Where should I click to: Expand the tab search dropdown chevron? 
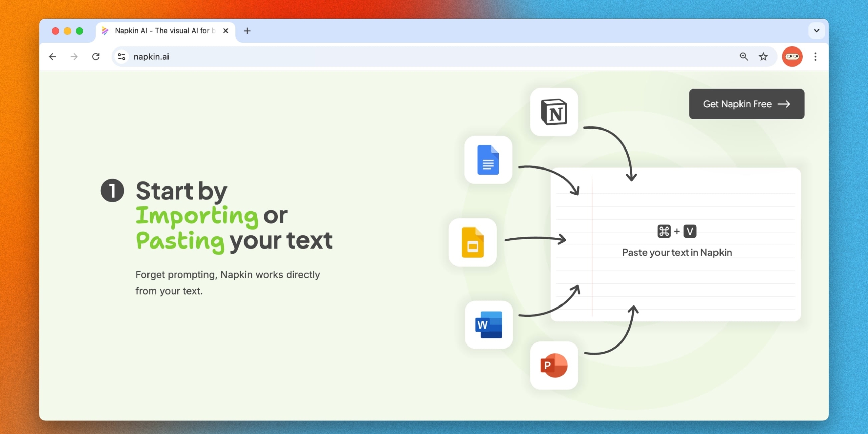816,31
